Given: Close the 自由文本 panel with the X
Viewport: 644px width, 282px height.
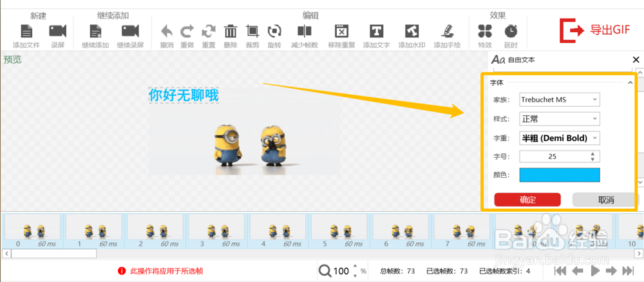Looking at the screenshot, I should (636, 59).
